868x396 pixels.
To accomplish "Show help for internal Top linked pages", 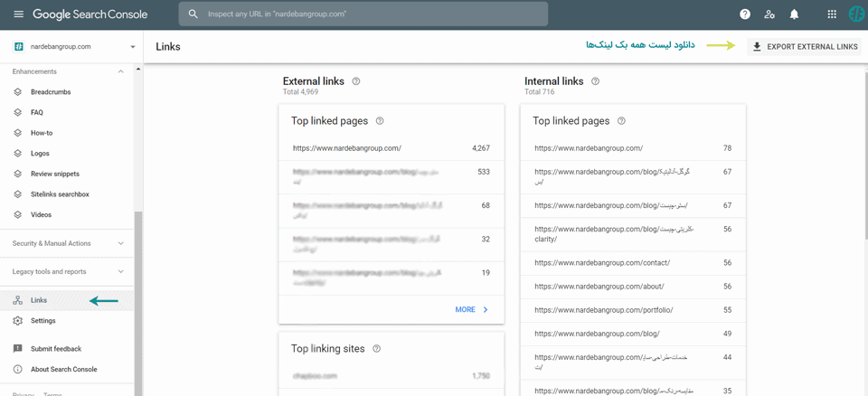I will pyautogui.click(x=621, y=121).
